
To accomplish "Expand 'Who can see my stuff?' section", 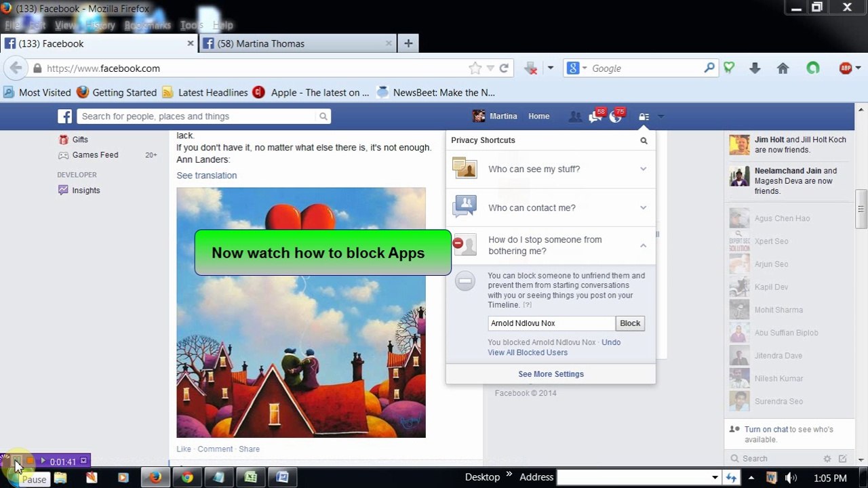I will [551, 169].
